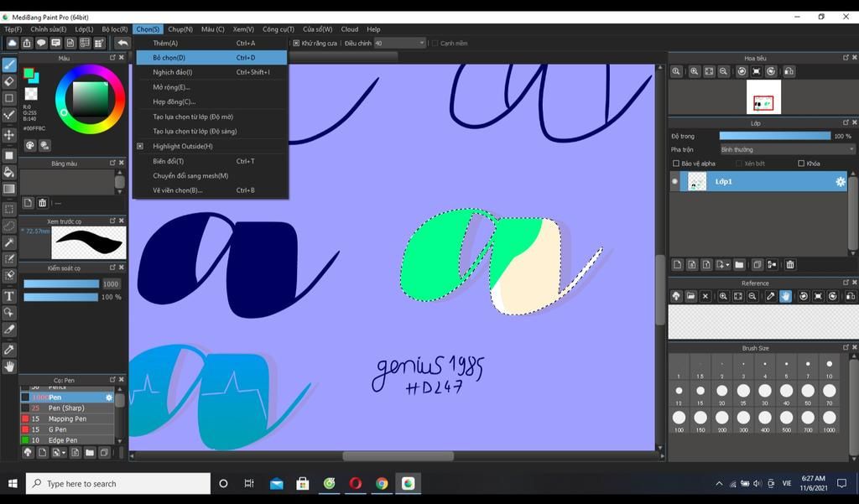Open the Chỉnh sửa(E) menu
859x504 pixels.
point(48,29)
